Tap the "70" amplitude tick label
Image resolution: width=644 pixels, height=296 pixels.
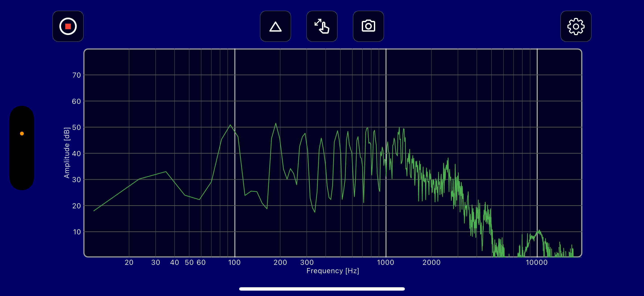(77, 75)
